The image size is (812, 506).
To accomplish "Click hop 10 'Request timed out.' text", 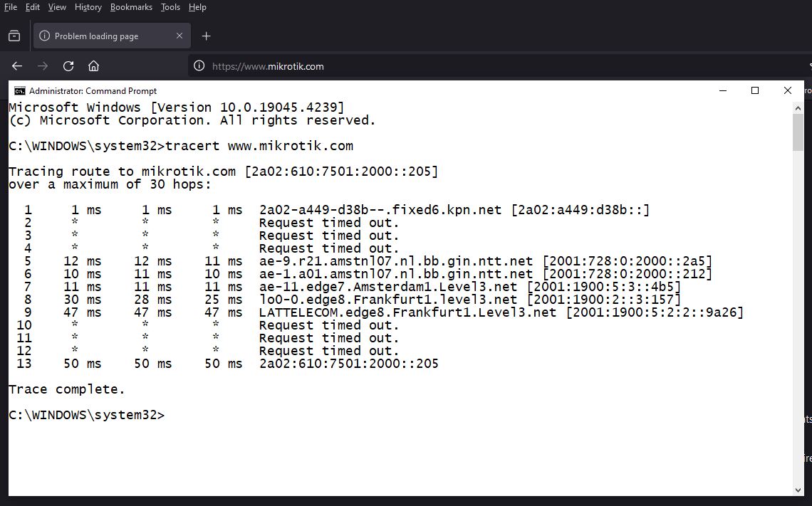I will 329,325.
